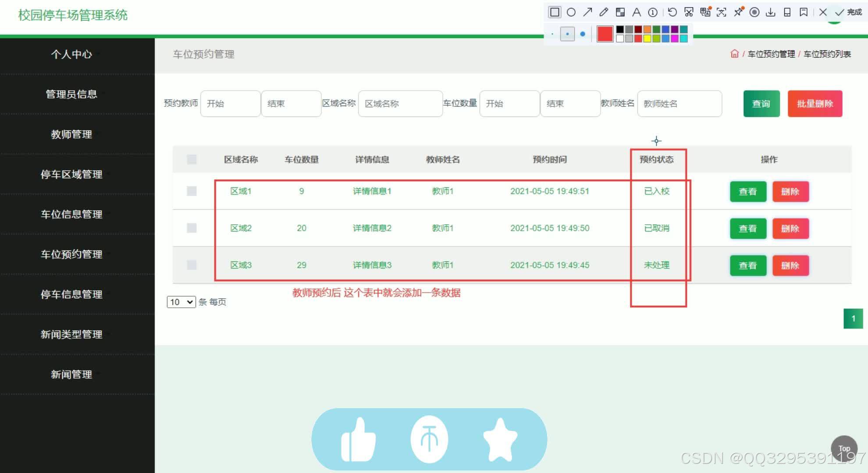Click 查看 for the 区域2 row
The width and height of the screenshot is (868, 473).
pyautogui.click(x=748, y=228)
